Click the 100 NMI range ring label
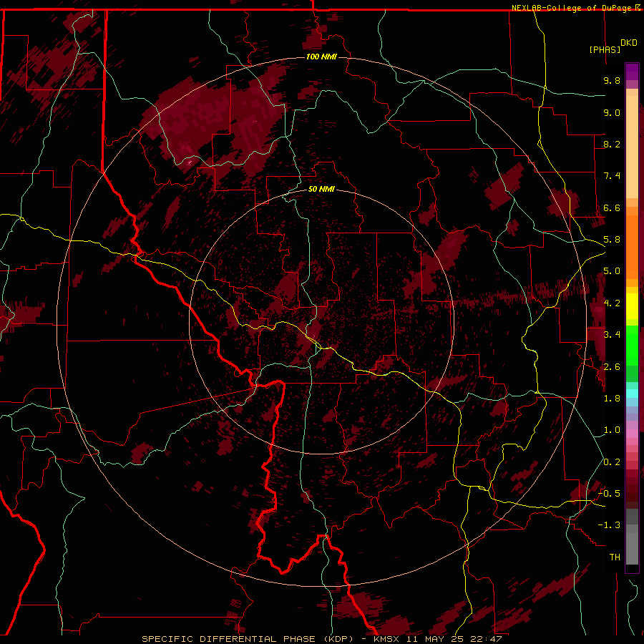 [x=321, y=57]
